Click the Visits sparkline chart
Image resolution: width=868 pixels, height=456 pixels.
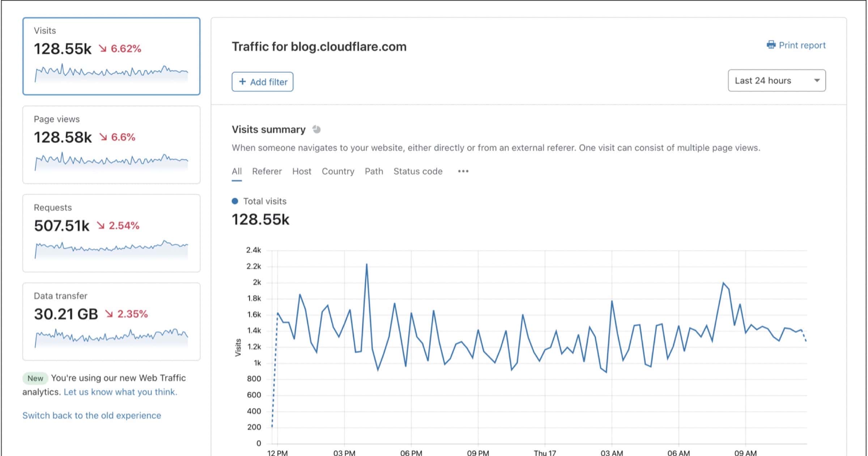[111, 73]
